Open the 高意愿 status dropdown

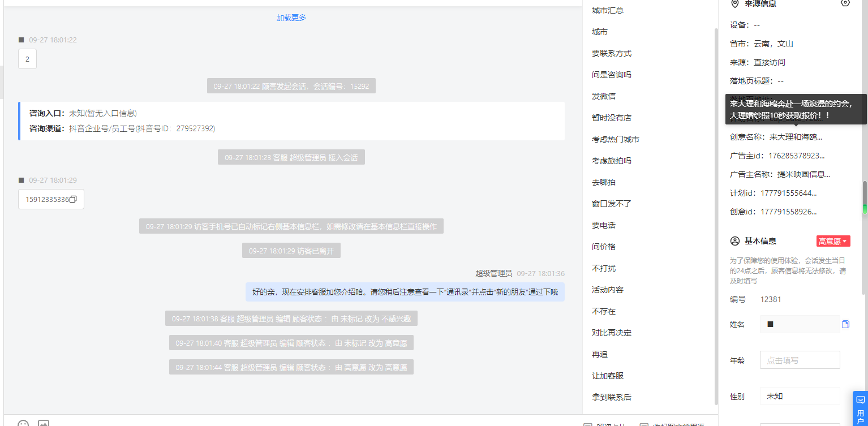(833, 241)
